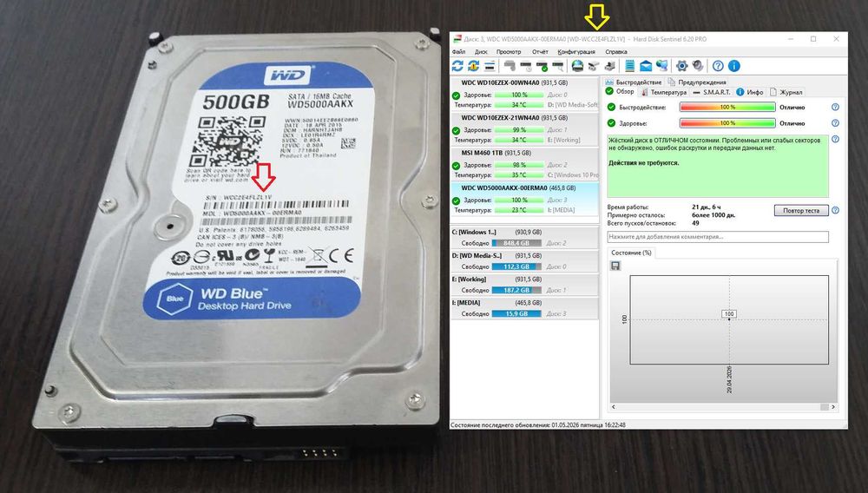This screenshot has width=868, height=493.
Task: Click the refresh icon with warning sign
Action: pos(473,66)
